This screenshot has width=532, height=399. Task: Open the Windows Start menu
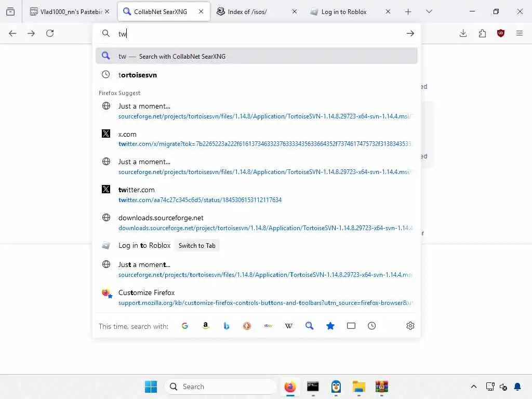coord(151,387)
